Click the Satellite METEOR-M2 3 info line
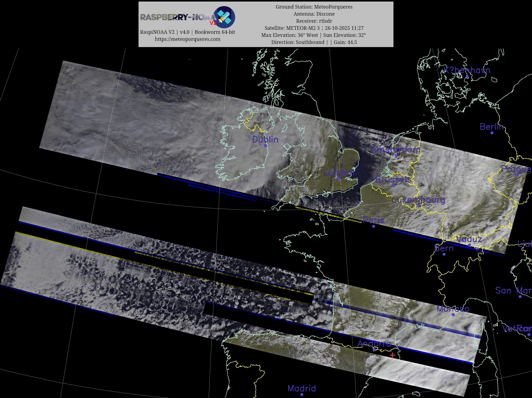The width and height of the screenshot is (532, 398). click(314, 28)
